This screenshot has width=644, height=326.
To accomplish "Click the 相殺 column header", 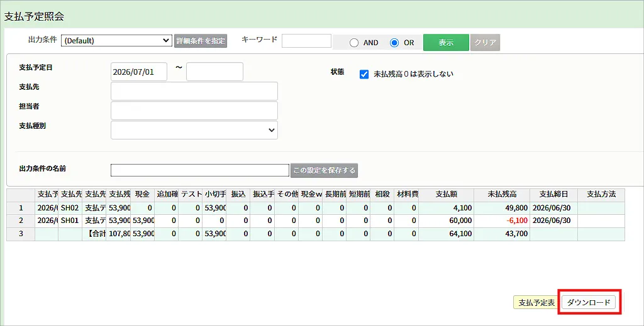I will point(382,194).
